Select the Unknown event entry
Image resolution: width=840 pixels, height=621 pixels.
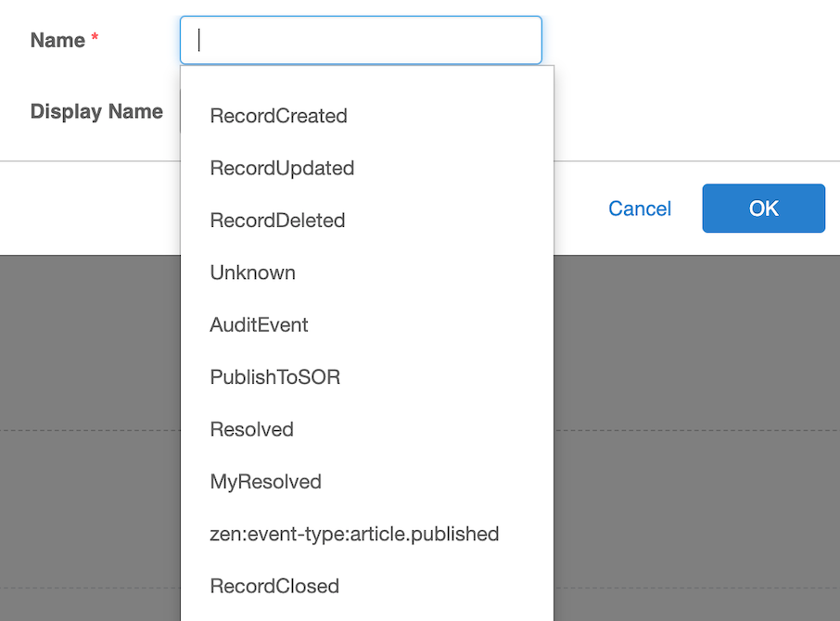pos(367,272)
